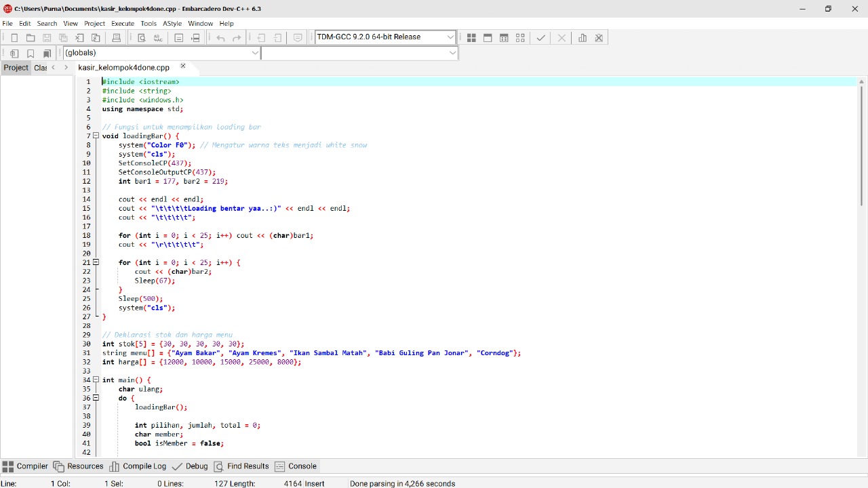This screenshot has height=488, width=868.
Task: Click the Unindent icon
Action: (278, 38)
